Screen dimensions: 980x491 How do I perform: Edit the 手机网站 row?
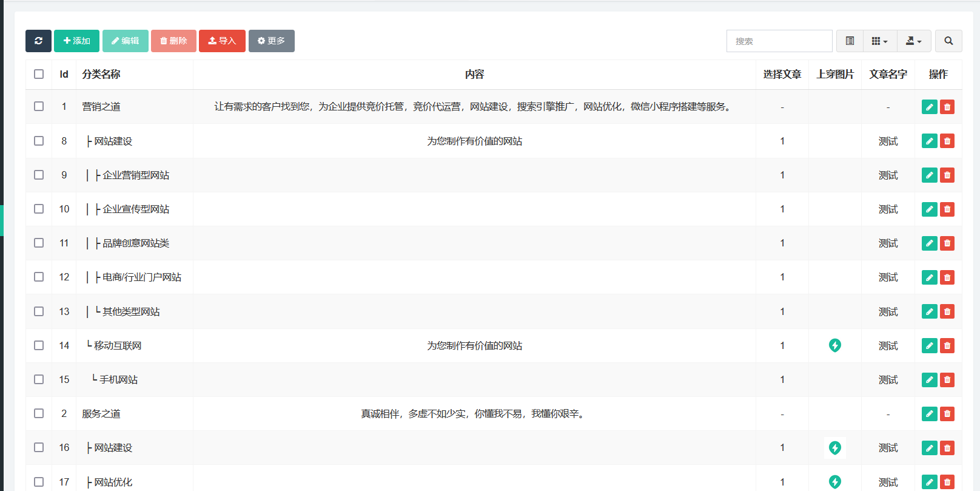pos(929,379)
